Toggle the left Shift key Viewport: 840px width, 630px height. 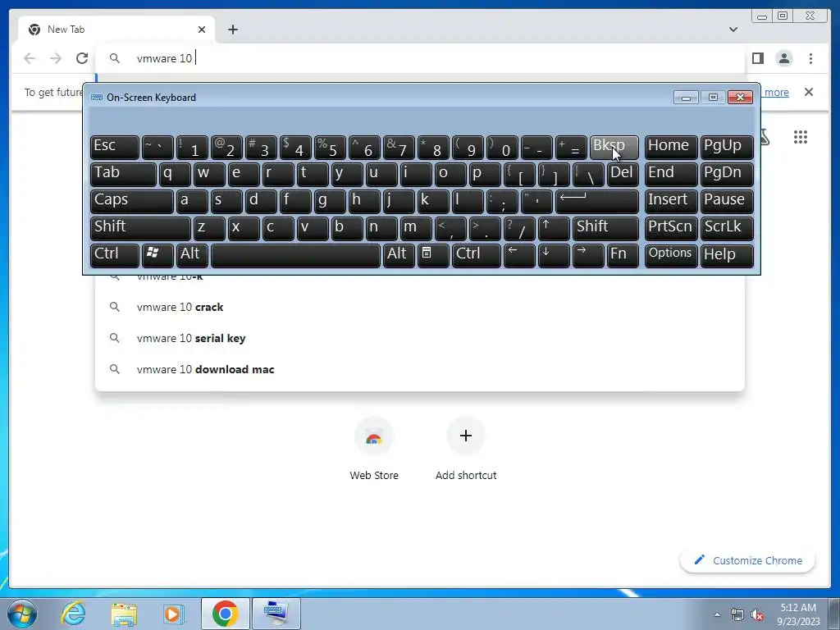tap(140, 228)
